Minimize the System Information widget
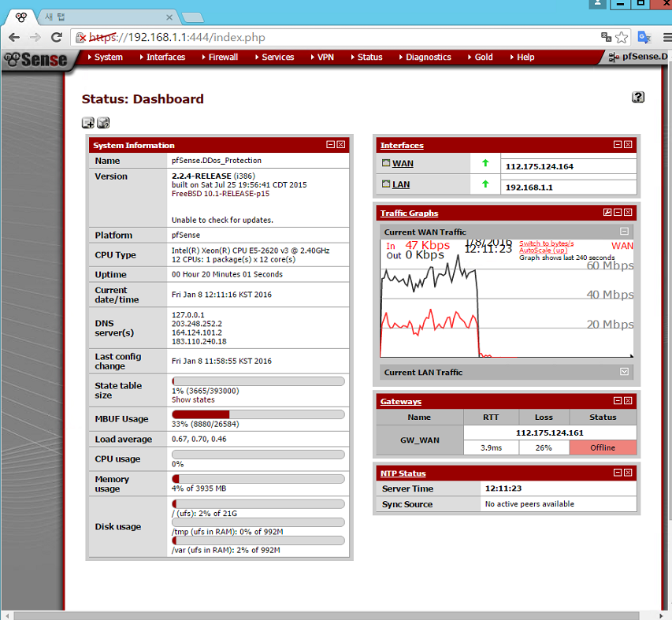This screenshot has width=672, height=620. click(330, 144)
